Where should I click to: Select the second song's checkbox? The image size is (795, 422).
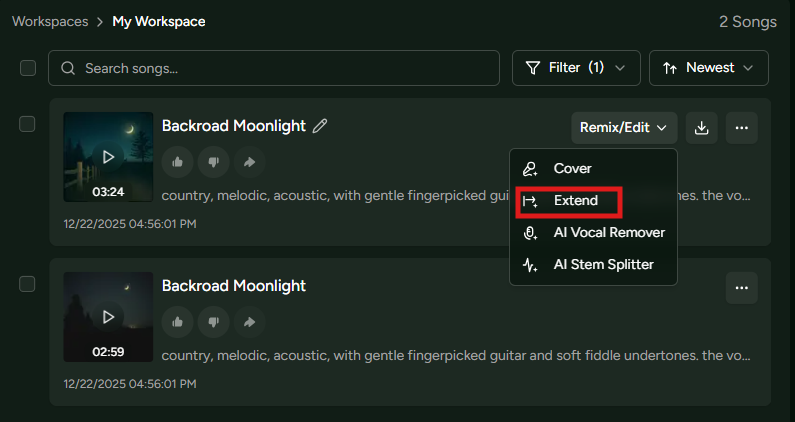click(27, 284)
